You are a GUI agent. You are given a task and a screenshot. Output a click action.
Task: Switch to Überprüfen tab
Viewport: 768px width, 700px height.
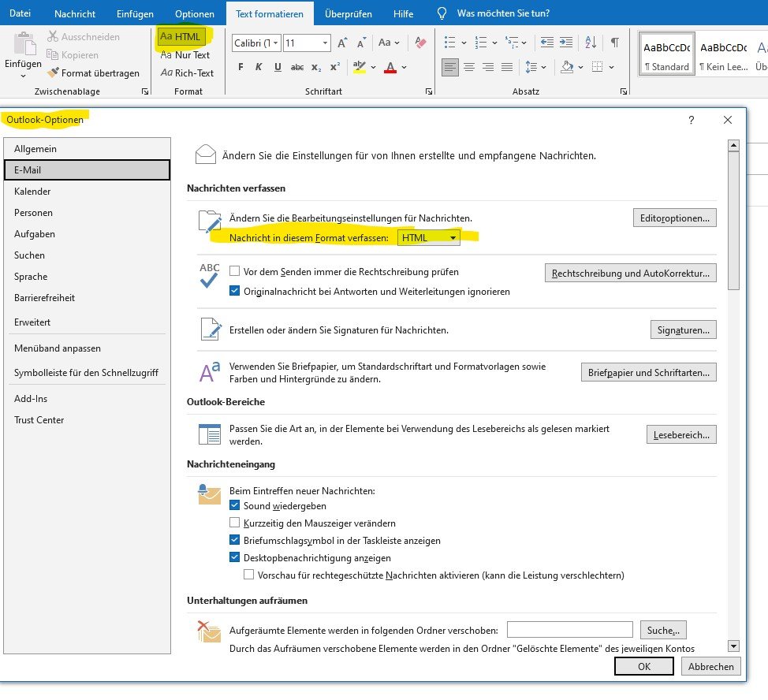tap(349, 13)
